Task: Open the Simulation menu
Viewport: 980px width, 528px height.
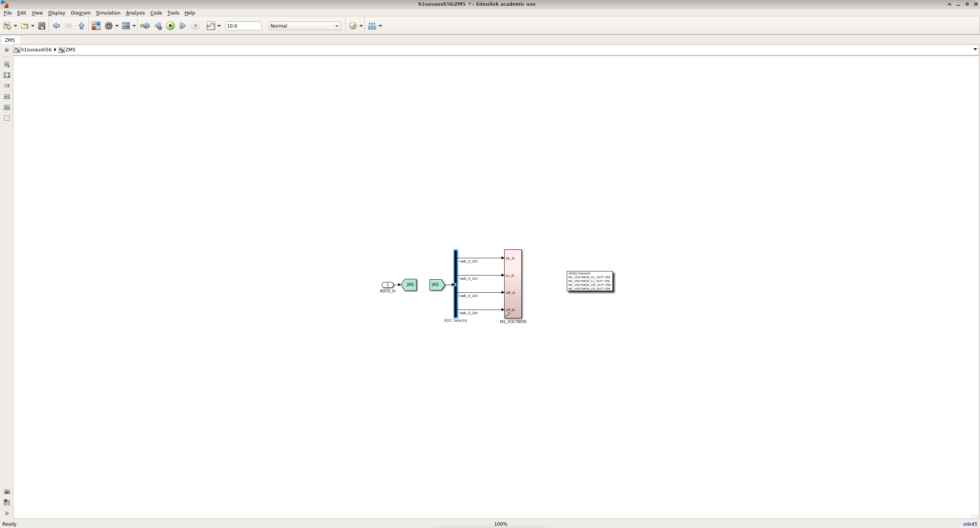Action: click(x=108, y=13)
